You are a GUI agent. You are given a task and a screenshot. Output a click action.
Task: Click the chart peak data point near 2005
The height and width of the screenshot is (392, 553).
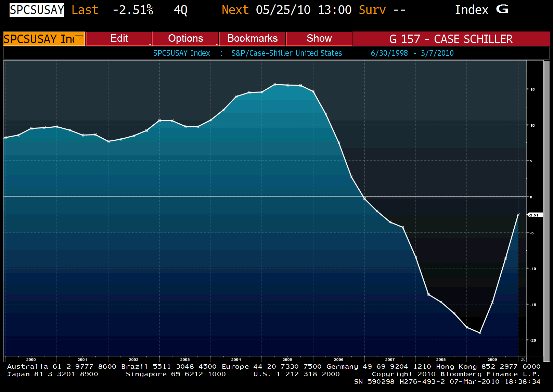pyautogui.click(x=275, y=84)
